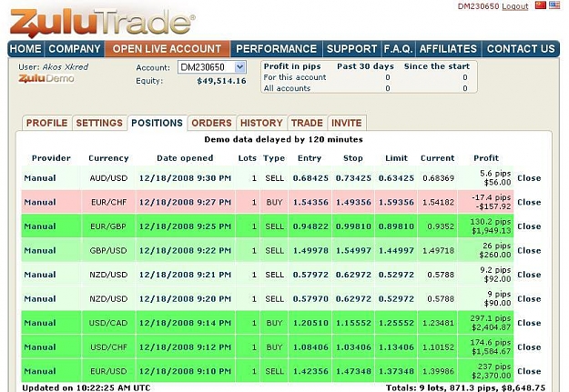Click the Provider column header
Image resolution: width=569 pixels, height=392 pixels.
coord(51,158)
